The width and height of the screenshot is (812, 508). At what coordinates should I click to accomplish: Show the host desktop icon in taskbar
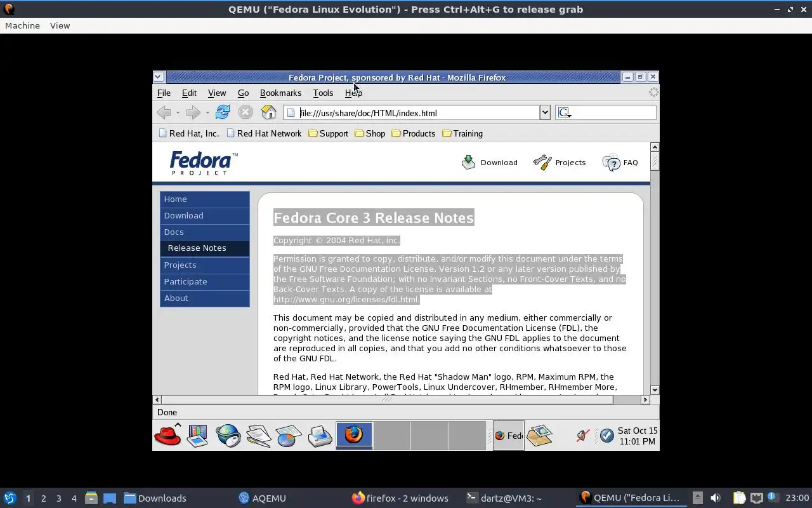[x=110, y=498]
